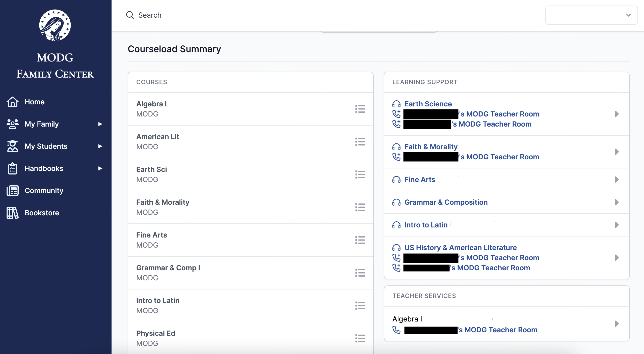
Task: Go to Home in the sidebar
Action: tap(35, 102)
